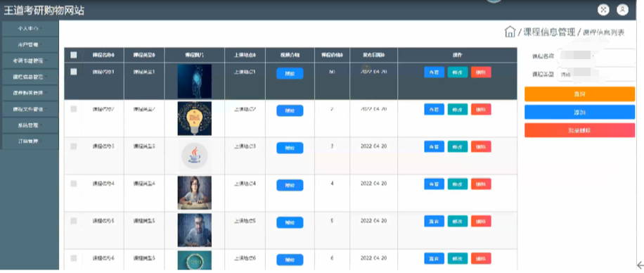Click 修改 edit button for 课程名称6
Viewport: 644px width, 273px height.
pyautogui.click(x=458, y=259)
